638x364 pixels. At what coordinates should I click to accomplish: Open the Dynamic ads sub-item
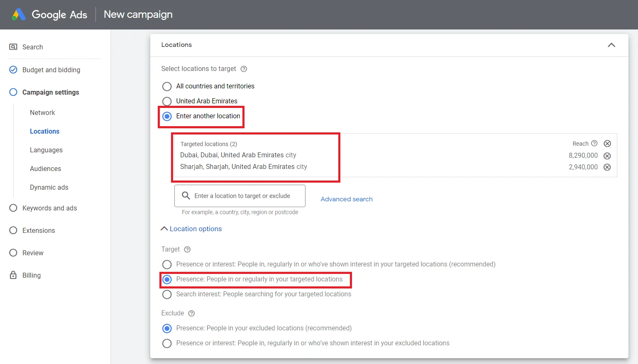click(49, 187)
